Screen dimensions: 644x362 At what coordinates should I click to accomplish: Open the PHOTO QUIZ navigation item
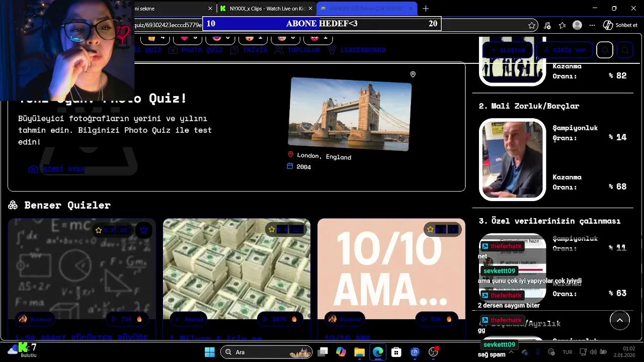[x=196, y=50]
